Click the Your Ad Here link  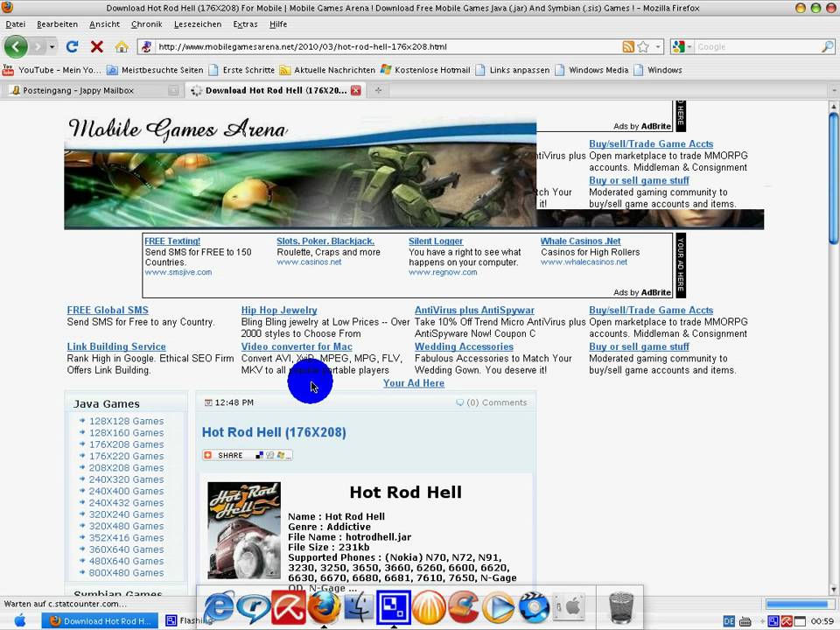coord(414,383)
